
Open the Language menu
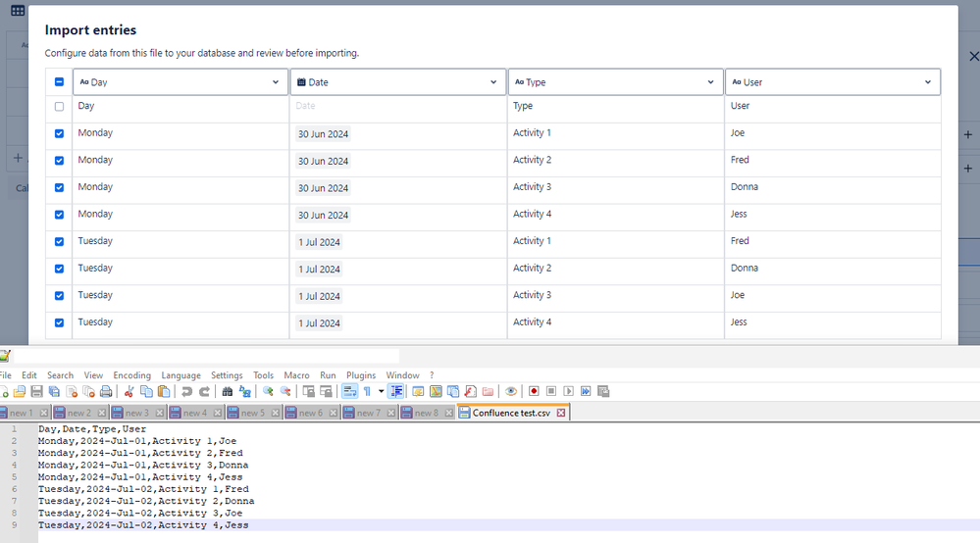point(181,375)
